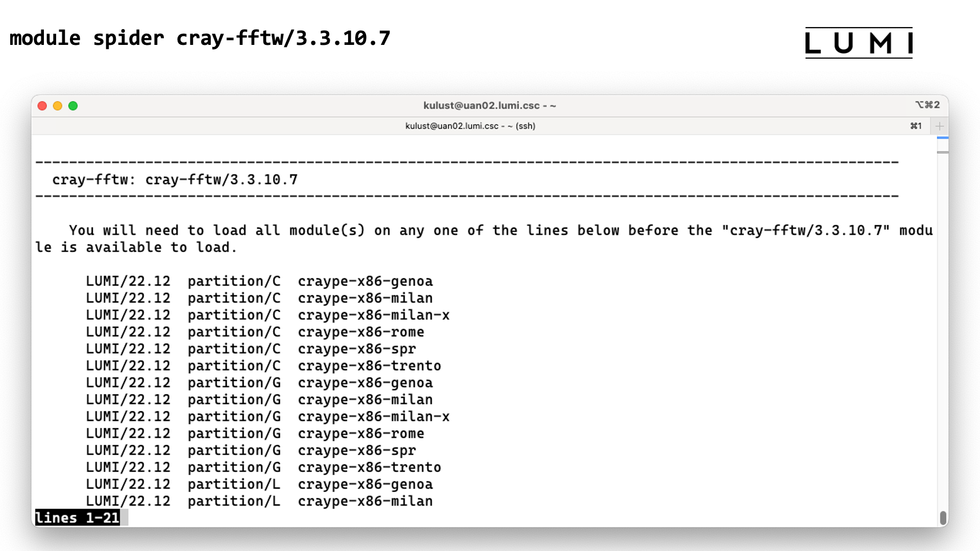This screenshot has height=551, width=980.
Task: Click the green maximize window button
Action: [73, 106]
